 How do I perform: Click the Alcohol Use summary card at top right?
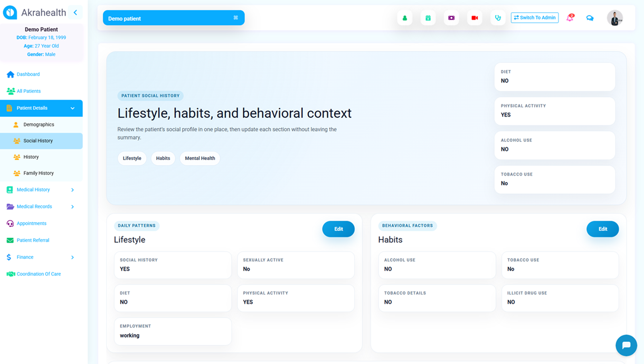click(x=555, y=145)
